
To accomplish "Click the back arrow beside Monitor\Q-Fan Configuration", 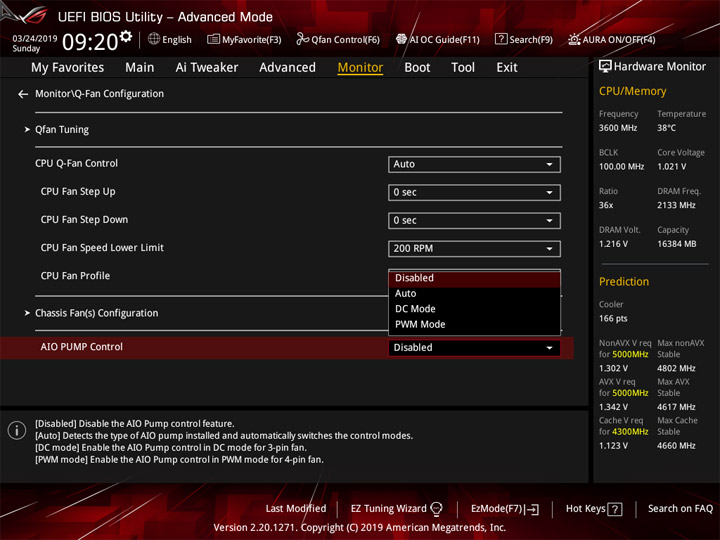I will 23,94.
